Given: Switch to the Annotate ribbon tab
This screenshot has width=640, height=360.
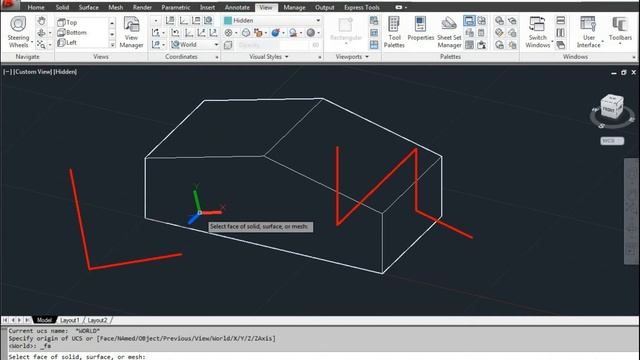Looking at the screenshot, I should (237, 7).
